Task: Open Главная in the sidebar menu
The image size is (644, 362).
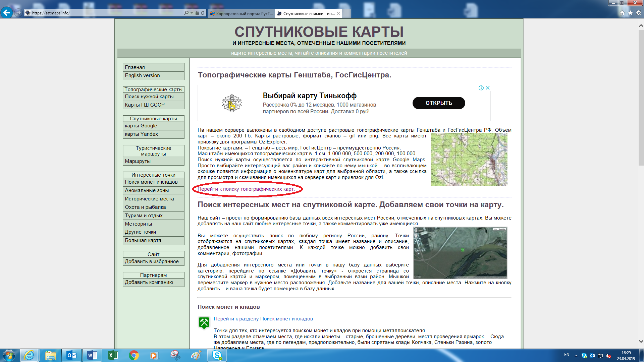Action: tap(154, 67)
